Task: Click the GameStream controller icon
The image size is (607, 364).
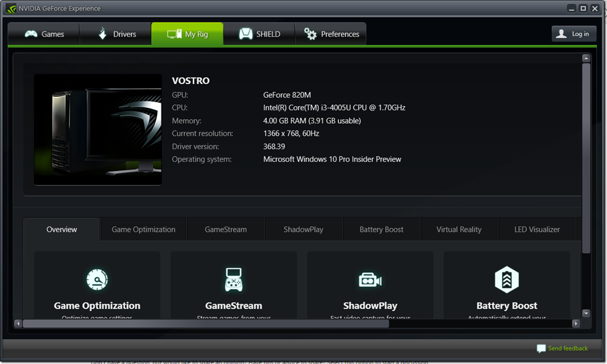Action: pyautogui.click(x=234, y=279)
